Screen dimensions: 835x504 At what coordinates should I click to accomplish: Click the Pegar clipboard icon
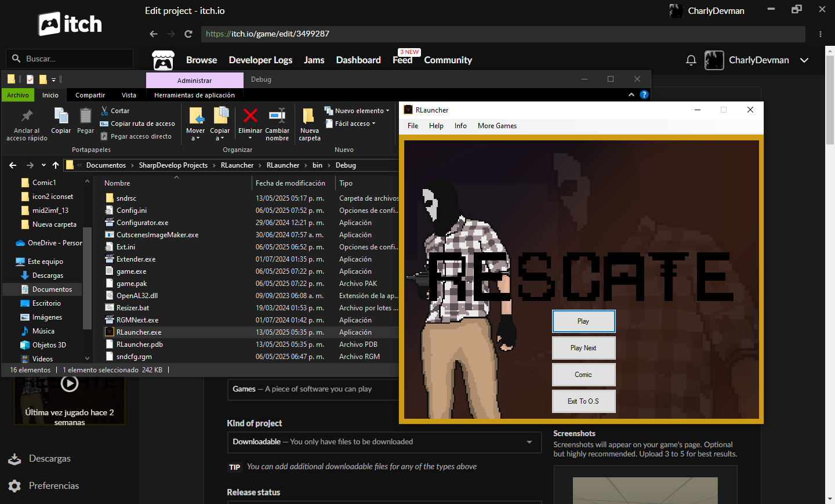(85, 116)
